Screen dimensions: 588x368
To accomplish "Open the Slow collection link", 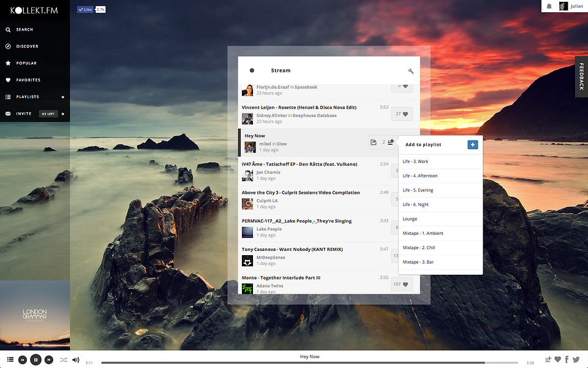I will pyautogui.click(x=282, y=144).
